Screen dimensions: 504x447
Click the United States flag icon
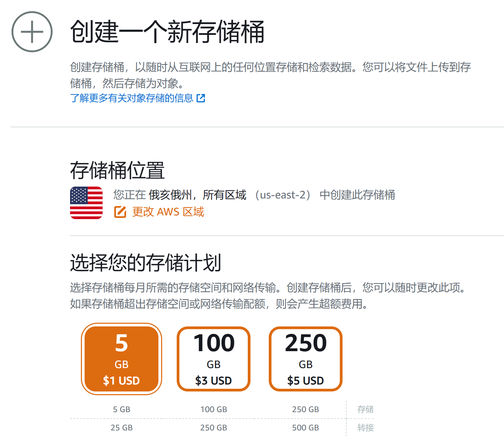(86, 203)
